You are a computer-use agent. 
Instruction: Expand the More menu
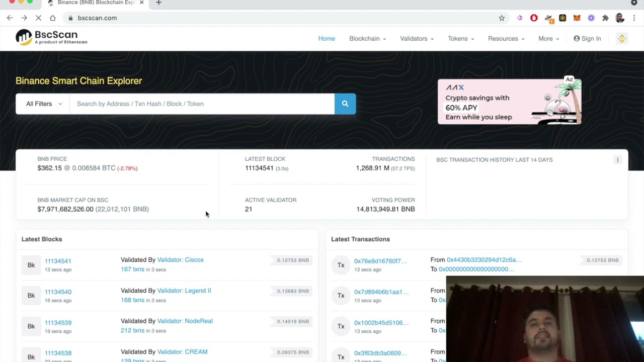(x=548, y=39)
